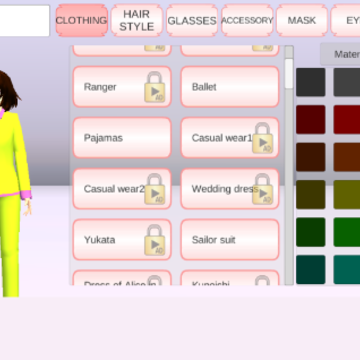
Task: Click the ad lock icon on Casual wear2
Action: [x=155, y=189]
